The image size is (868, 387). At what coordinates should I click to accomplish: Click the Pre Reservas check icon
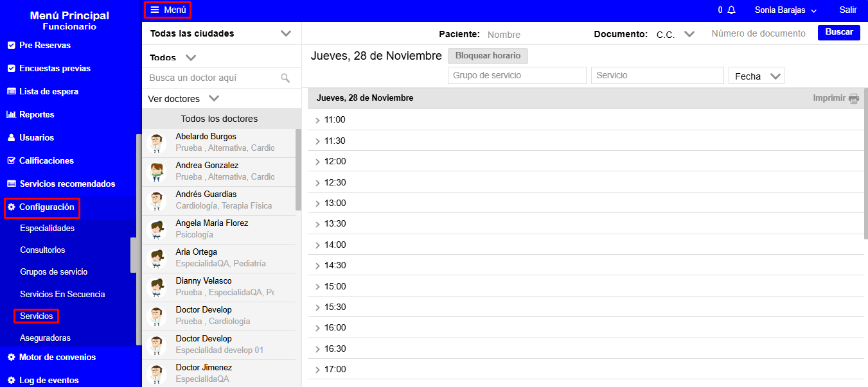tap(11, 46)
